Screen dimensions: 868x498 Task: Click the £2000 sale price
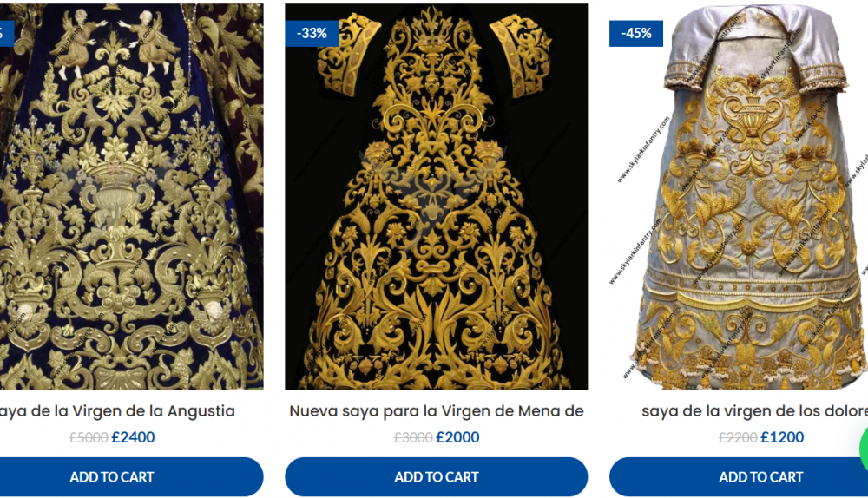point(457,437)
